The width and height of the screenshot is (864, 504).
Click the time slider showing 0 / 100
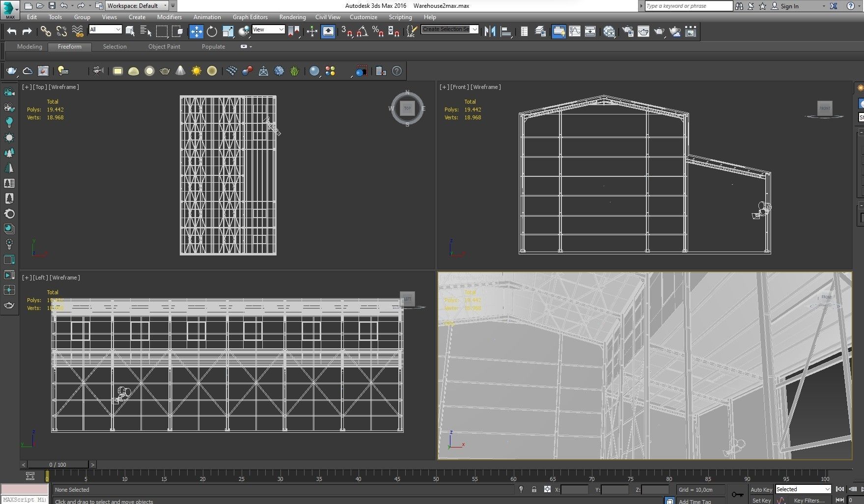coord(57,464)
